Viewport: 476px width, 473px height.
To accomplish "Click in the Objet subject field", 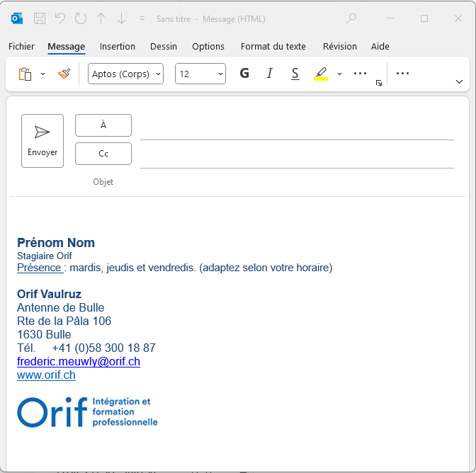I will point(297,182).
